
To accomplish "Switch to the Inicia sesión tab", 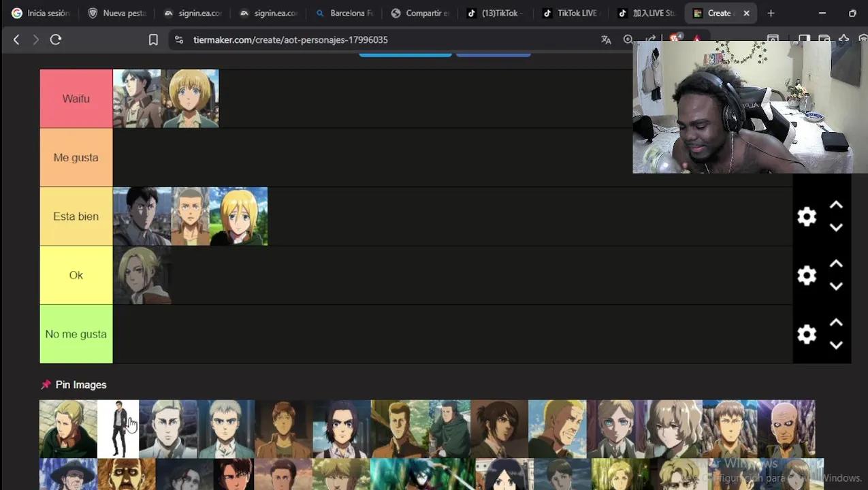I will [x=41, y=13].
